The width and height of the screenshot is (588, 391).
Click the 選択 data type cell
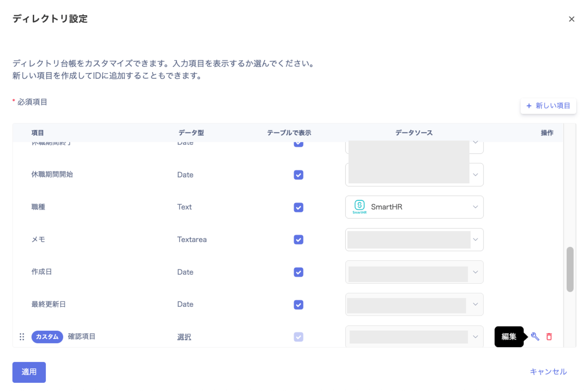[184, 337]
